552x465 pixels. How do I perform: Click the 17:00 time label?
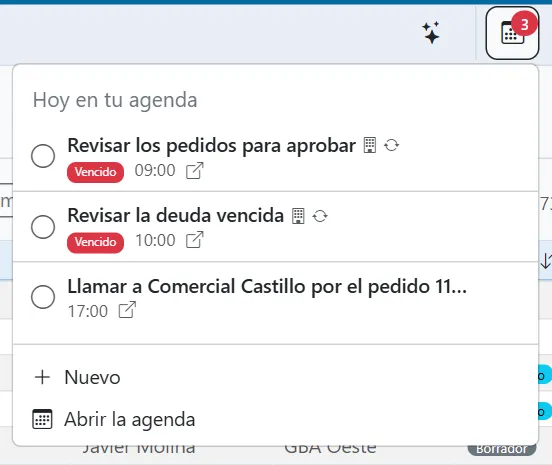(x=88, y=312)
